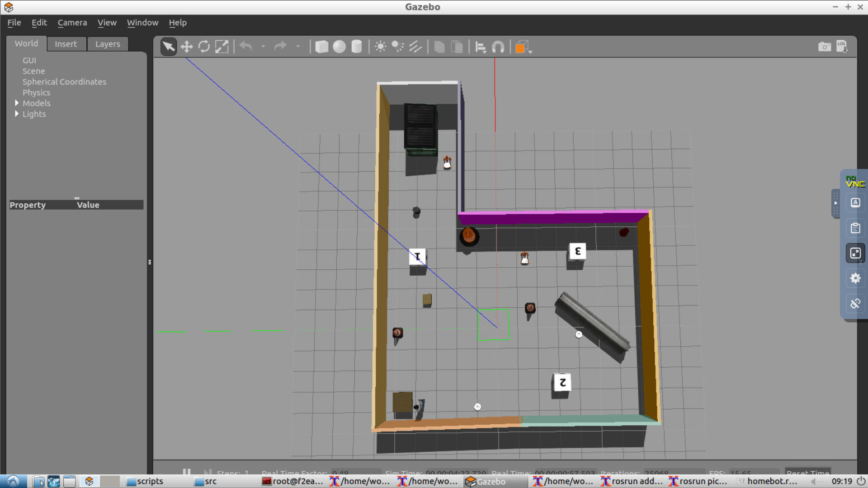The height and width of the screenshot is (488, 868).
Task: Expand the Lights tree item
Action: [17, 114]
